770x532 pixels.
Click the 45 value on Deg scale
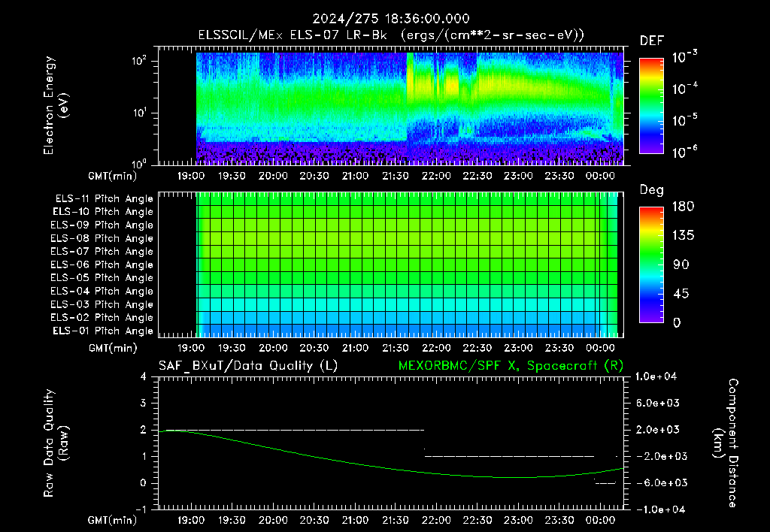pyautogui.click(x=681, y=294)
